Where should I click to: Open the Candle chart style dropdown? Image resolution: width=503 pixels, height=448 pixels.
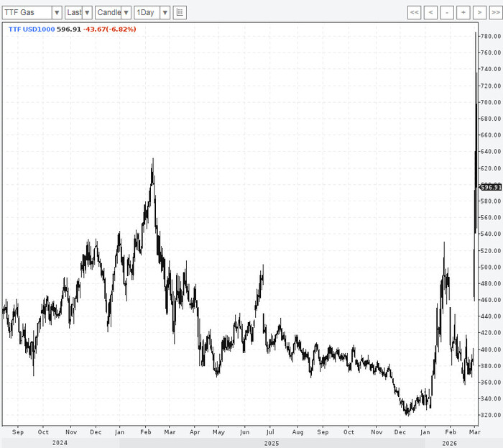click(113, 12)
